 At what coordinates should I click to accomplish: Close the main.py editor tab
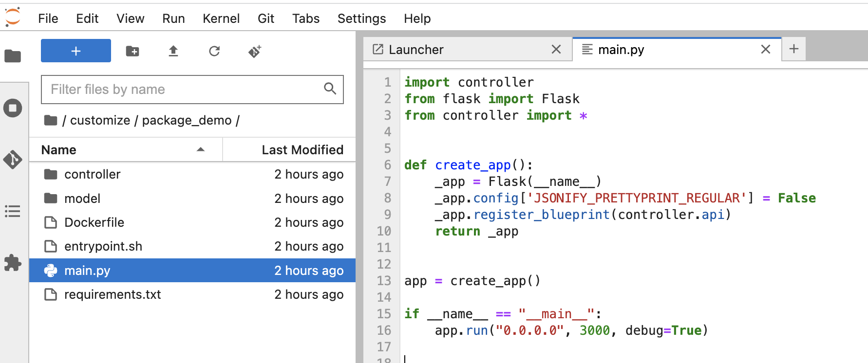point(765,50)
